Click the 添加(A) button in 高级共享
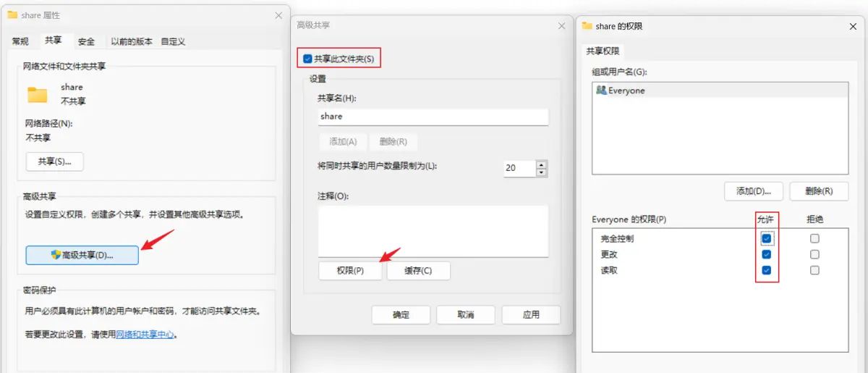 coord(343,142)
